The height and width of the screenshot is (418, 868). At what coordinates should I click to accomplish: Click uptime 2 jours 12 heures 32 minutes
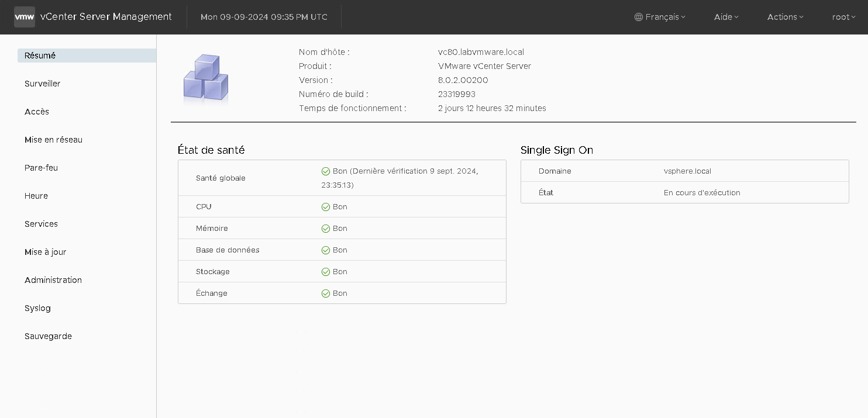(492, 108)
